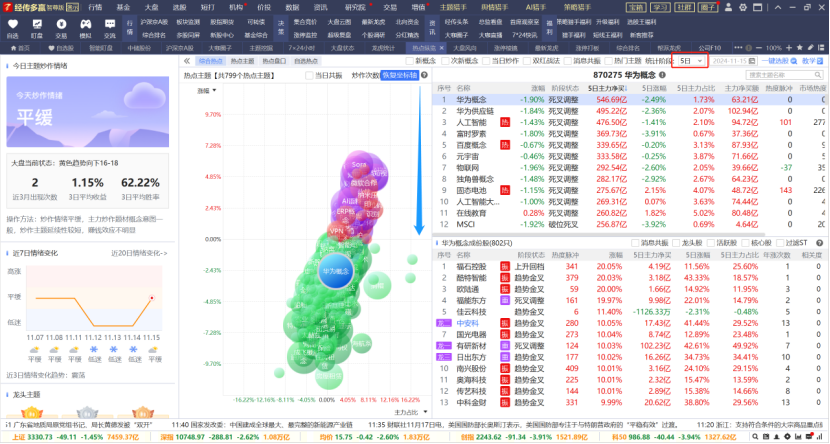This screenshot has width=830, height=444.
Task: Click the magnifier in theme search box
Action: click(x=818, y=75)
